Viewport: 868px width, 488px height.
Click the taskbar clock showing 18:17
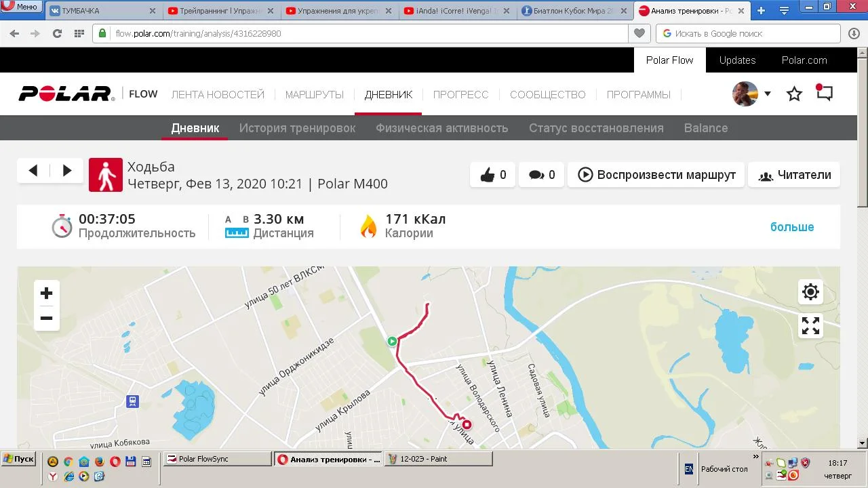[x=837, y=463]
